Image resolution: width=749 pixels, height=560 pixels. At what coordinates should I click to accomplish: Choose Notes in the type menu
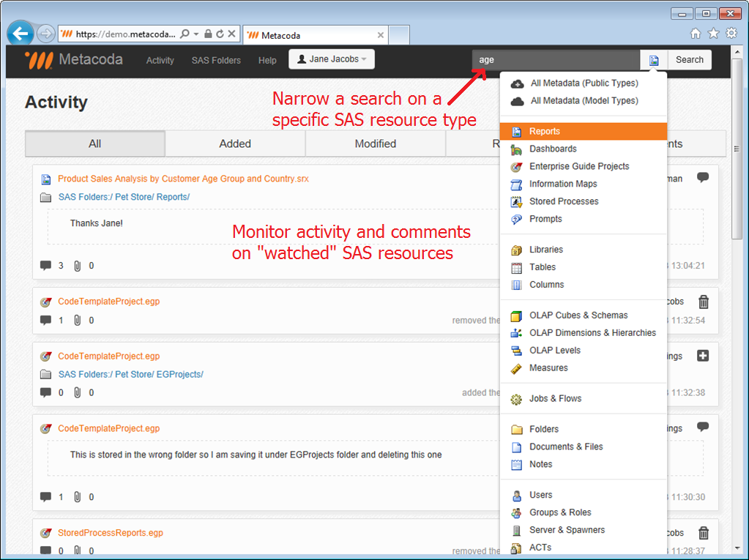tap(584, 464)
